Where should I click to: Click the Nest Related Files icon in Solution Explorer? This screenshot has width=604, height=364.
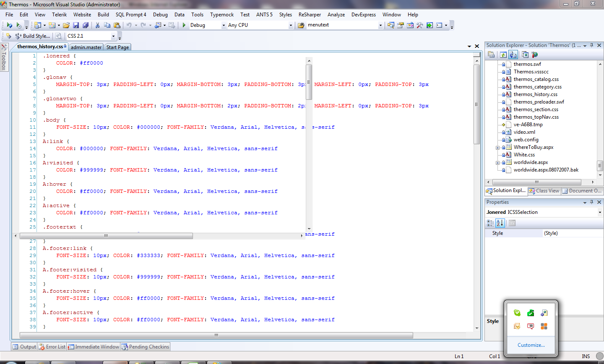tap(513, 55)
